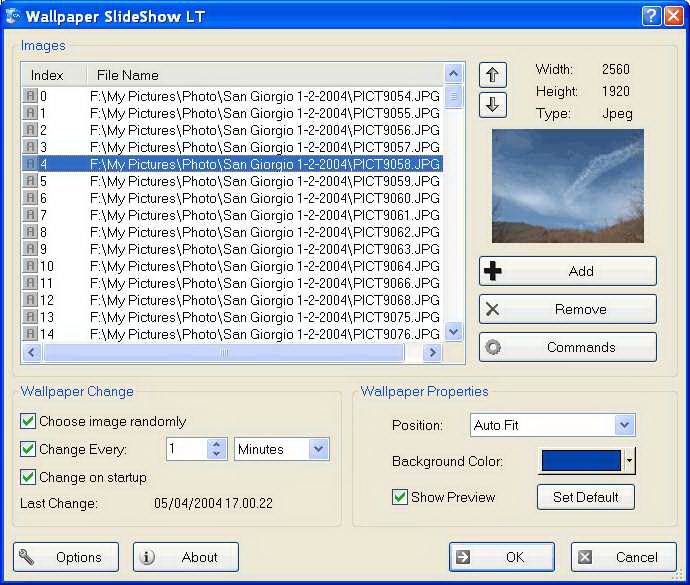Select the PICT9063.JPG row
Screen dimensions: 690x585
tap(232, 249)
